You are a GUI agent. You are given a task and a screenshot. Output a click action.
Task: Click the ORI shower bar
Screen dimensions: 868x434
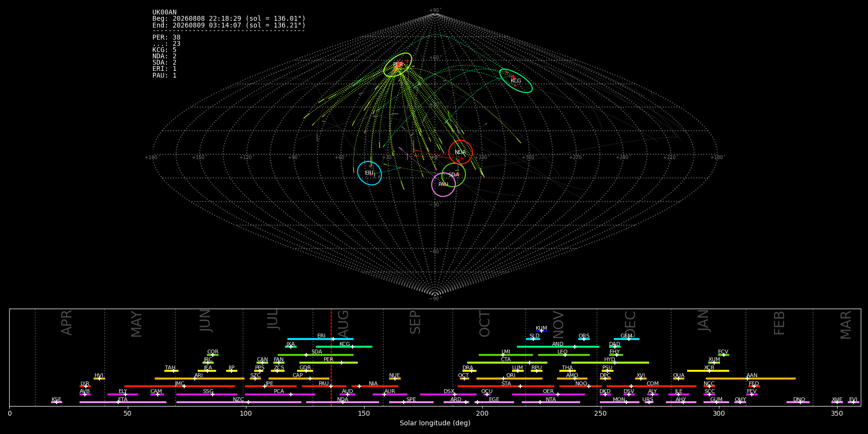tap(509, 379)
